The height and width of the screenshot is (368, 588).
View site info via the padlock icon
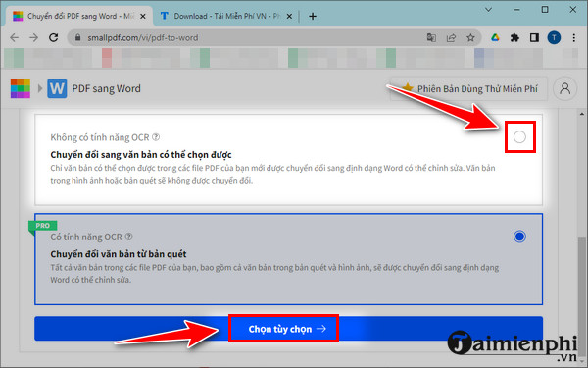pos(77,37)
